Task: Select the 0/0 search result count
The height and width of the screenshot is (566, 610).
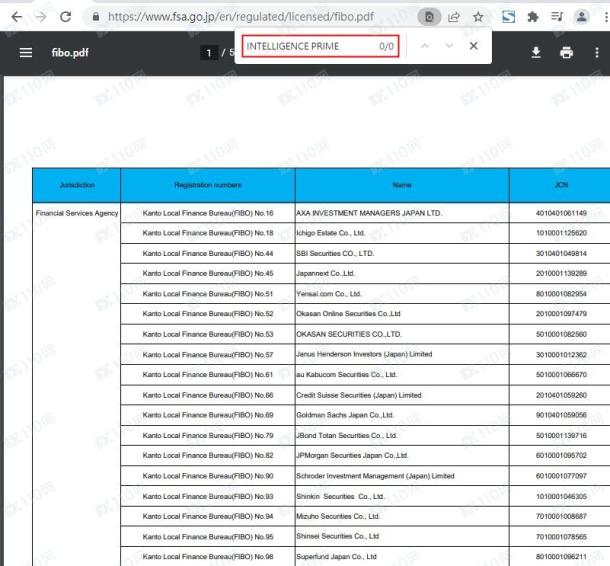Action: click(x=386, y=46)
